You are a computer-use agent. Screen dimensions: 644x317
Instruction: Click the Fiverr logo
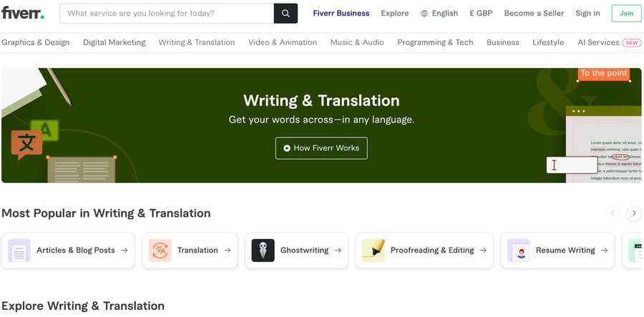pyautogui.click(x=23, y=14)
